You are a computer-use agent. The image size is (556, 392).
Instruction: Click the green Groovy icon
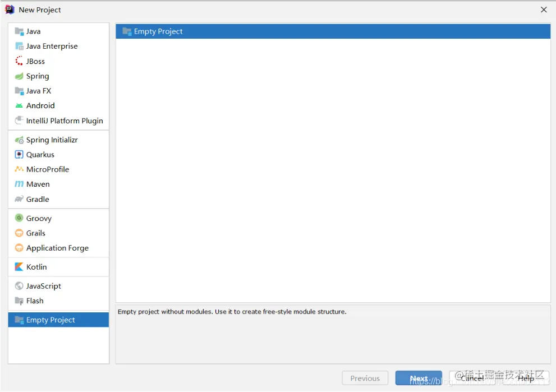(x=19, y=218)
